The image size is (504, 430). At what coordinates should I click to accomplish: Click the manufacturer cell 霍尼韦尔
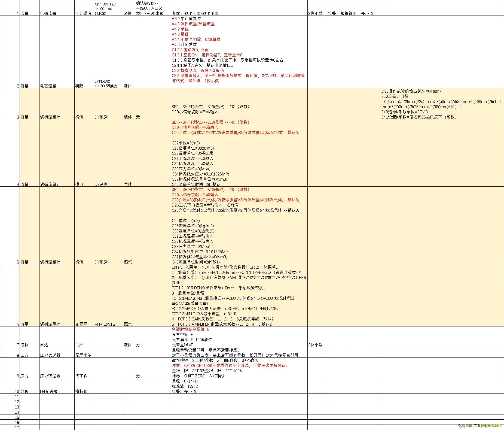click(84, 352)
